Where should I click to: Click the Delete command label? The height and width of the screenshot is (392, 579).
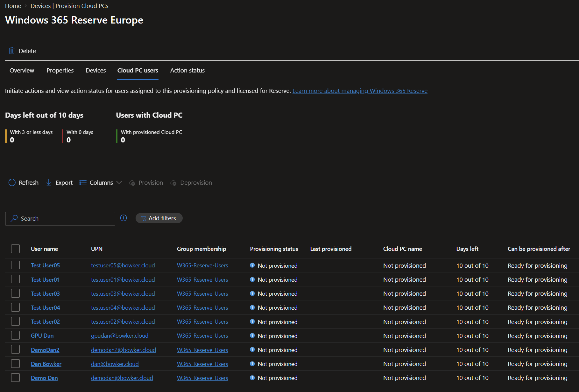pos(27,51)
